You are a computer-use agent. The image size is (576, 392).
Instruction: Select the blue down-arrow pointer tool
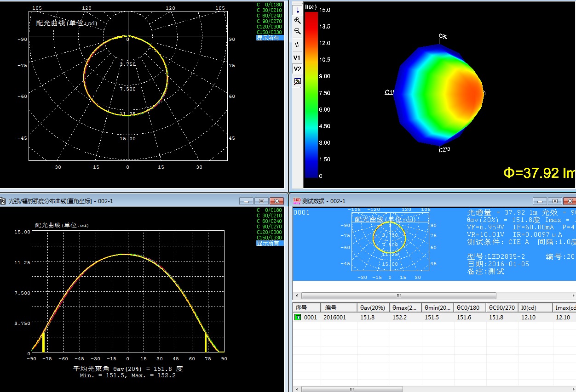[297, 10]
